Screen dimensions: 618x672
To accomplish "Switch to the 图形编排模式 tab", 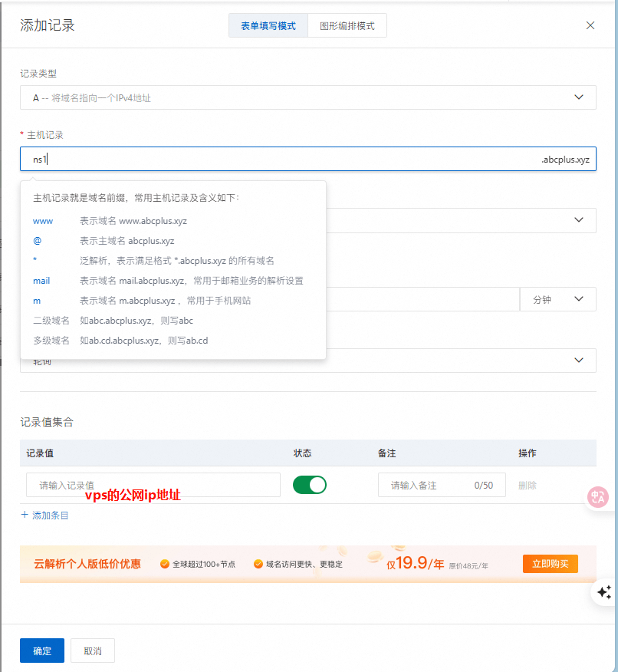I will coord(347,25).
